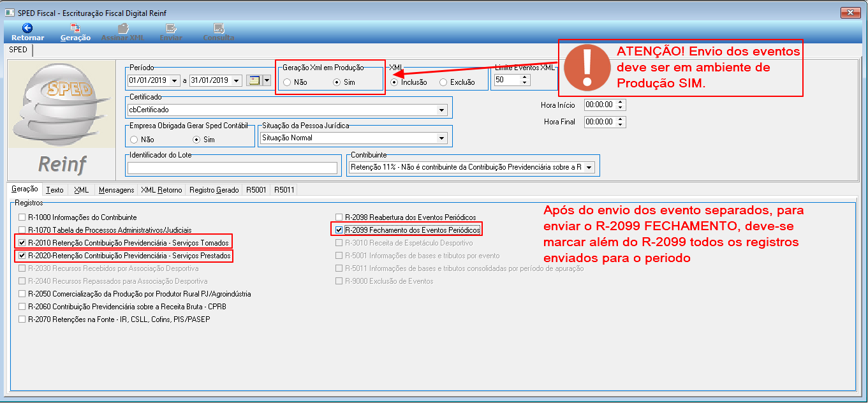Close the SPED Fiscal window

pyautogui.click(x=849, y=12)
